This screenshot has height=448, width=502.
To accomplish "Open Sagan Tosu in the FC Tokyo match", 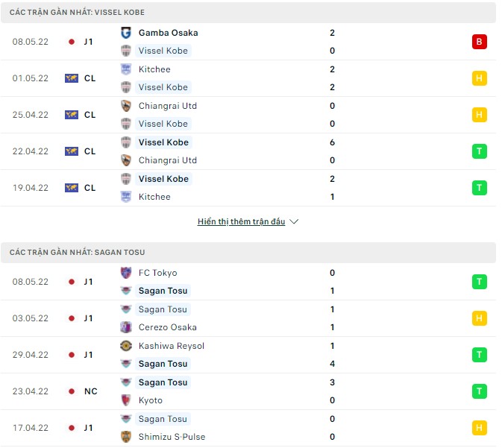I will (163, 291).
